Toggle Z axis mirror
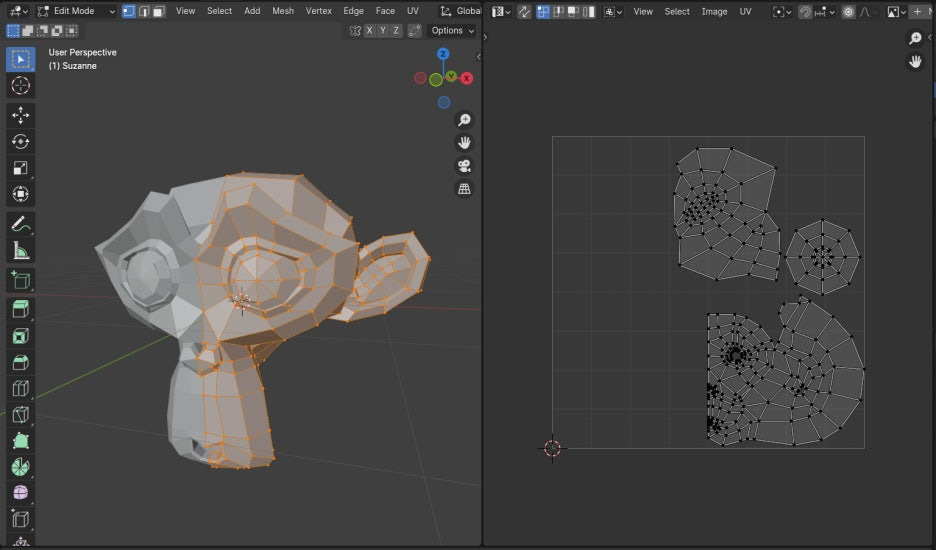This screenshot has width=936, height=550. pyautogui.click(x=396, y=30)
